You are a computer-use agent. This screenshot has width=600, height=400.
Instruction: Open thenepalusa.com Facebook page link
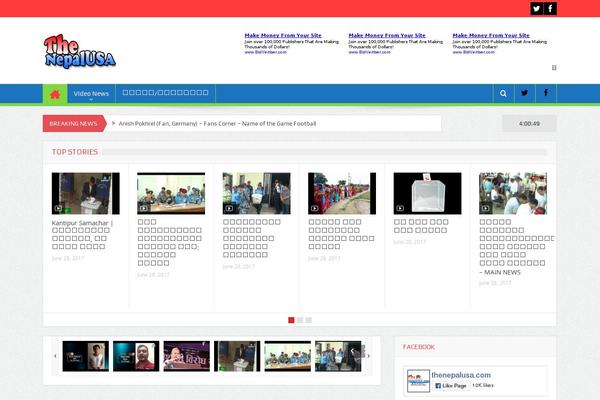click(461, 375)
